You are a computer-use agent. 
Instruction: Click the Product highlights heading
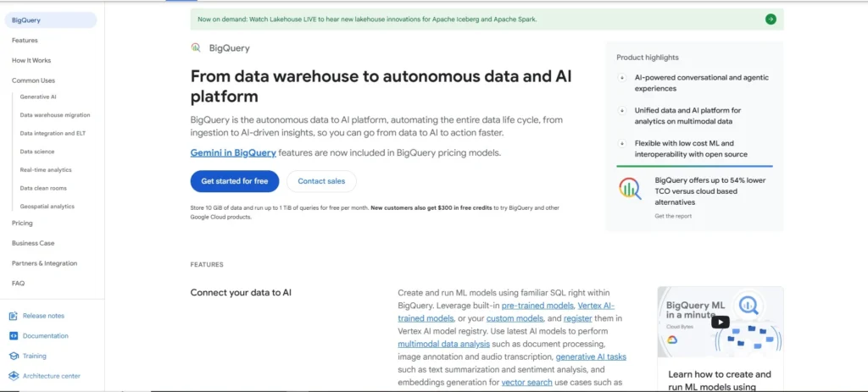pos(647,58)
